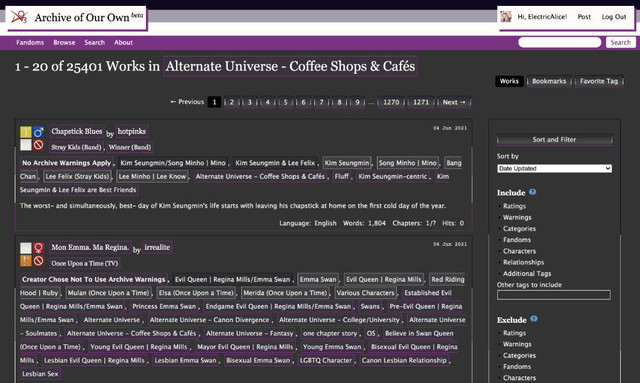Expand Include Ratings filter

(514, 206)
